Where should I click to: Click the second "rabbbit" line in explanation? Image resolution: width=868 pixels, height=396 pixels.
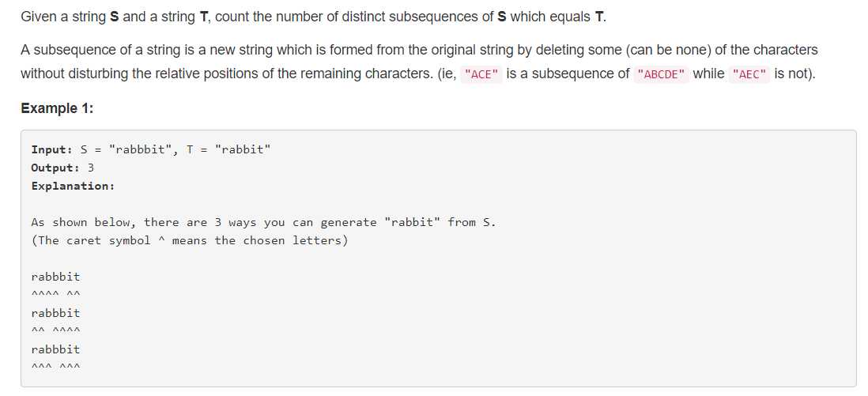click(56, 313)
